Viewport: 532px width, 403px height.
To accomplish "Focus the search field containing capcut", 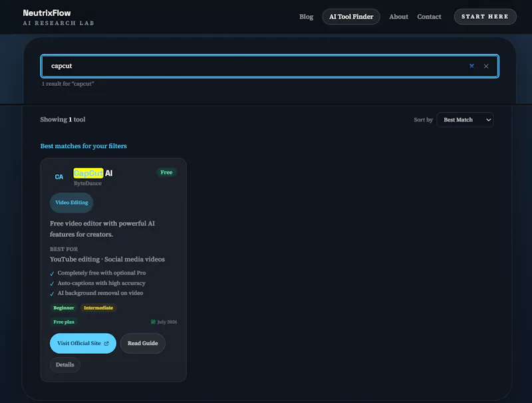I will tap(270, 66).
